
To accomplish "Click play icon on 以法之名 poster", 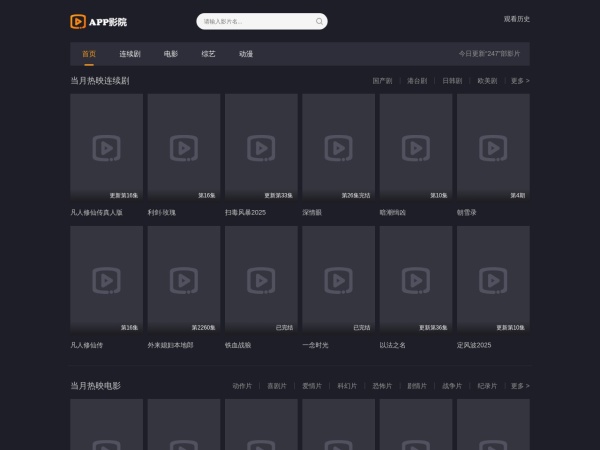I will (x=416, y=280).
